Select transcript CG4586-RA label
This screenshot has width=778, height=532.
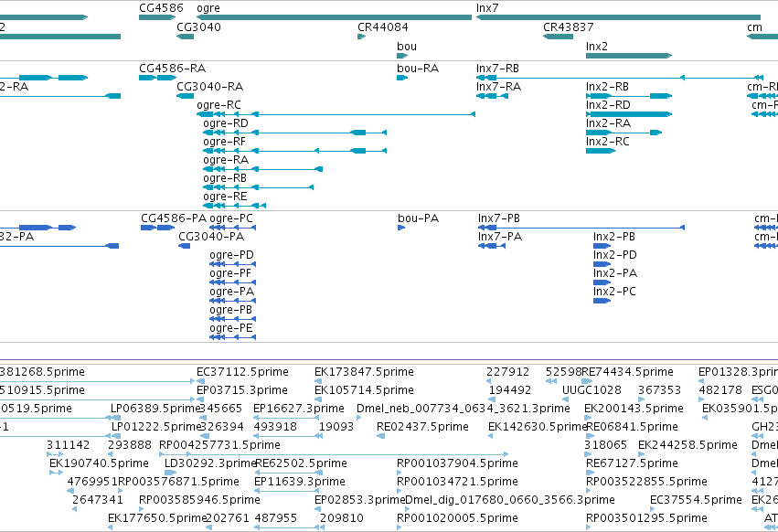[x=172, y=68]
